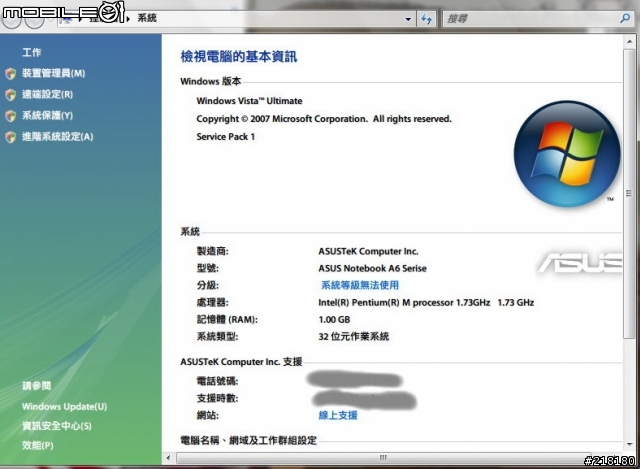Viewport: 640px width, 469px height.
Task: Open 進階系統設定(A) advanced settings link
Action: 58,137
